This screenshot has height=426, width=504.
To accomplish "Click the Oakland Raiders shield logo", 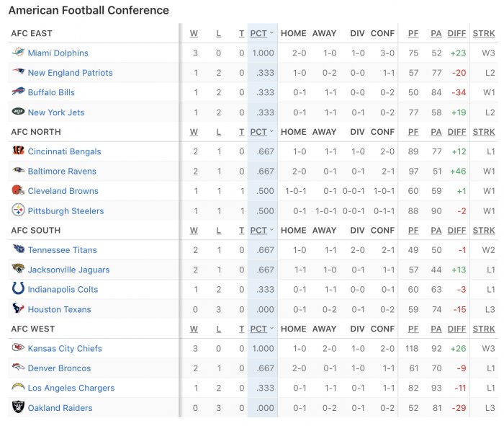I will point(18,407).
